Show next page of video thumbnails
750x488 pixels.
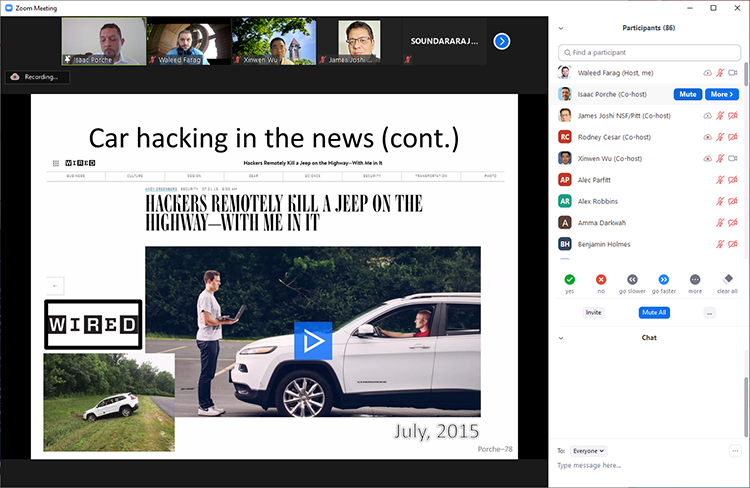[501, 41]
